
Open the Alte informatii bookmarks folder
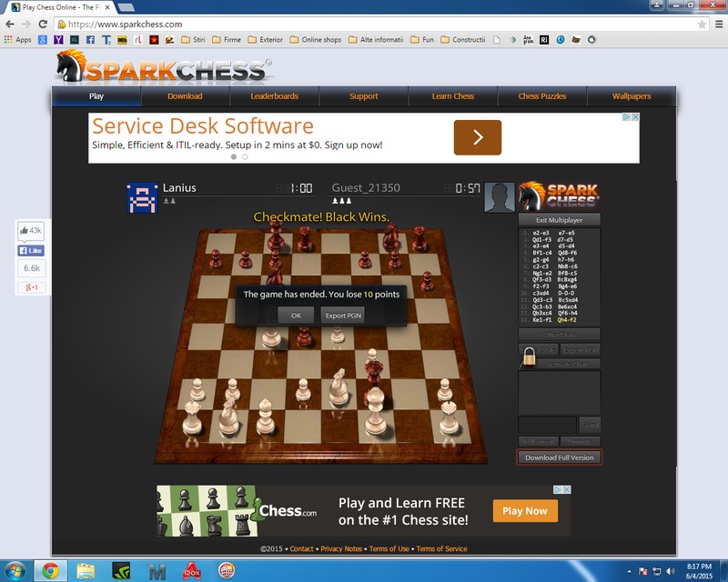(x=376, y=40)
